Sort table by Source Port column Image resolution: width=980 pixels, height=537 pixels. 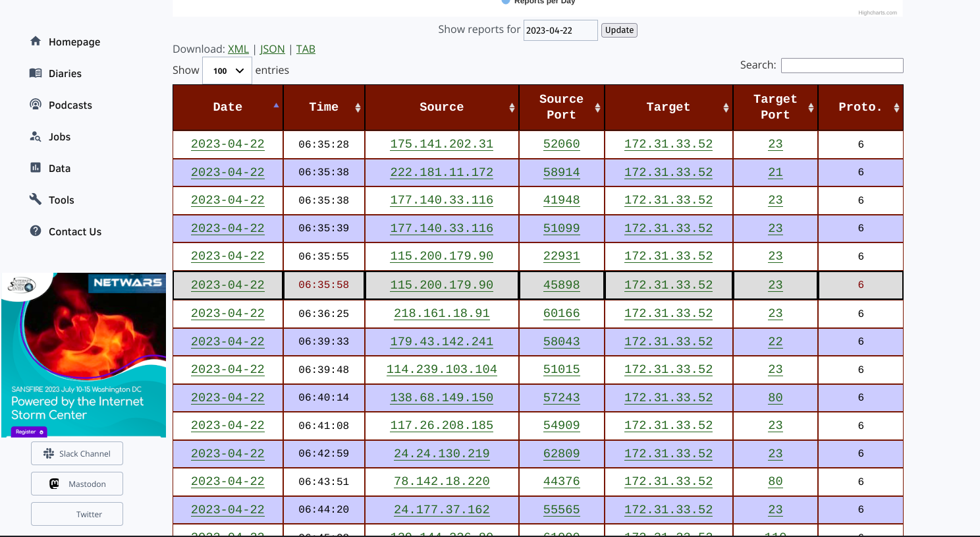click(561, 107)
